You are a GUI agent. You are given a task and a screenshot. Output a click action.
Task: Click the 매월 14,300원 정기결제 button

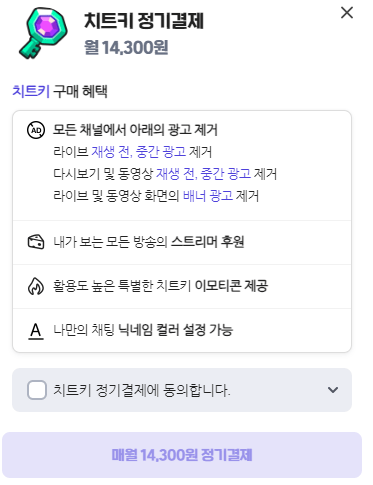[x=182, y=455]
